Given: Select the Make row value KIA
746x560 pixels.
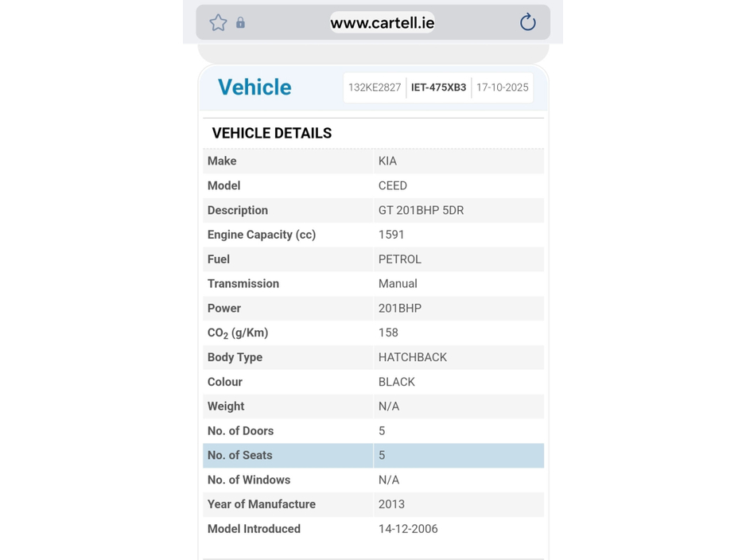Looking at the screenshot, I should point(387,161).
